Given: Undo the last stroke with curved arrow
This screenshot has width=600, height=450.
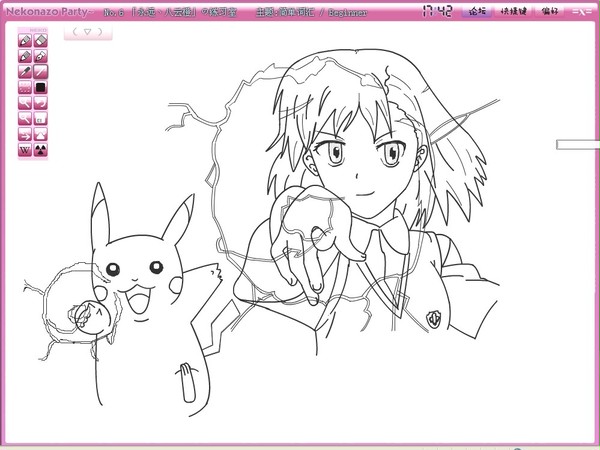Looking at the screenshot, I should point(41,103).
